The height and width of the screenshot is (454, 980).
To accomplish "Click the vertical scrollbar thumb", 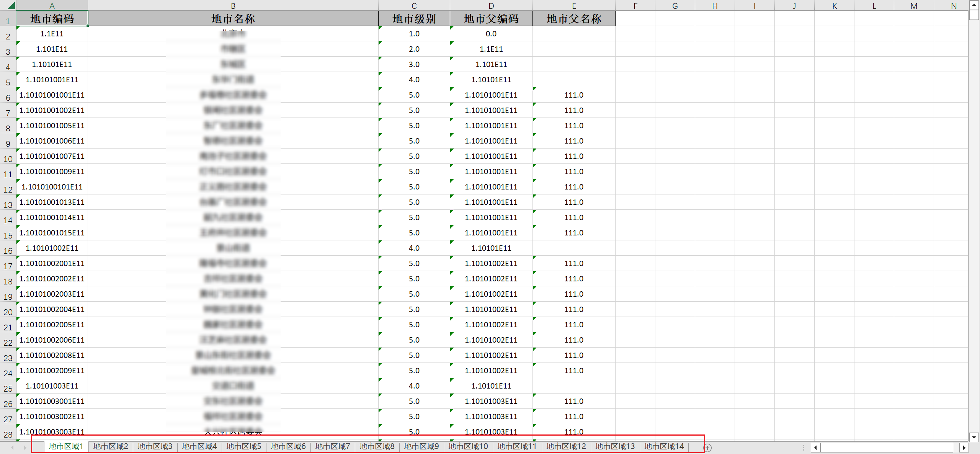I will [974, 15].
